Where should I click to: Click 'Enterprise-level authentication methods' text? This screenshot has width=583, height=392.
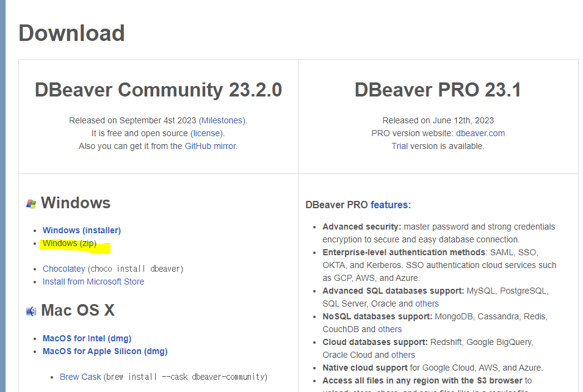pyautogui.click(x=404, y=253)
